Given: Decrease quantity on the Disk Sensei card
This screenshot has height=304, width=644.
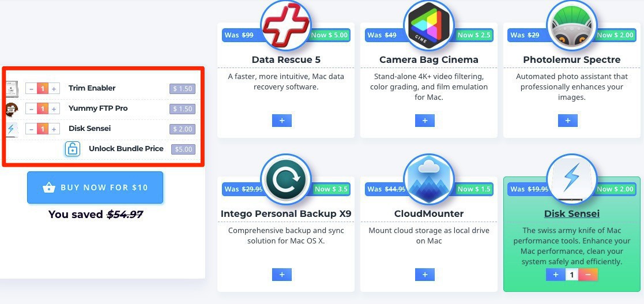Looking at the screenshot, I should point(588,275).
